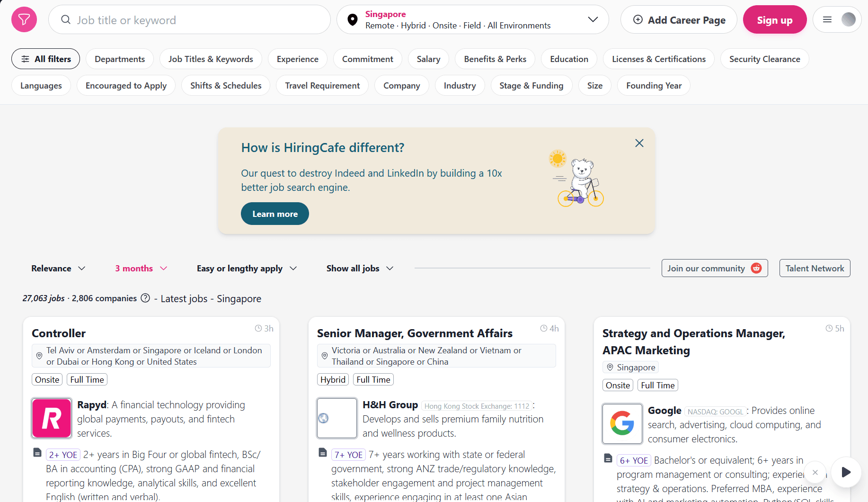Click Add Career Page button
This screenshot has width=868, height=502.
[x=679, y=19]
